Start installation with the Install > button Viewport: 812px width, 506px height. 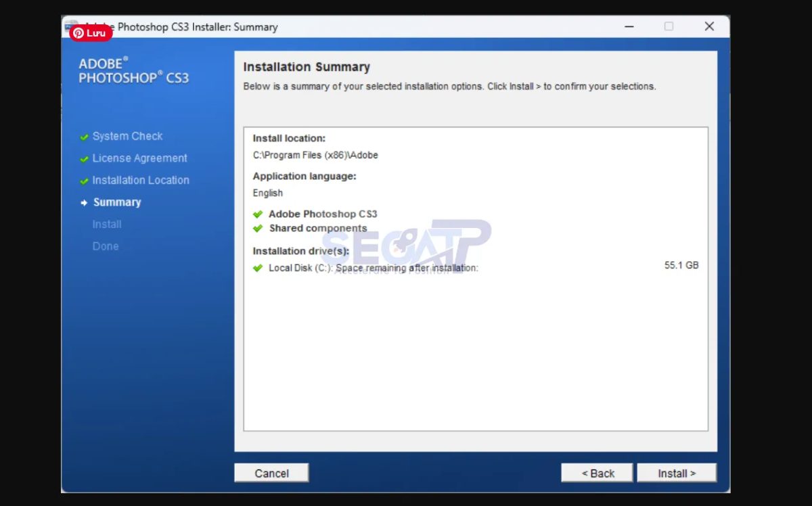point(676,473)
